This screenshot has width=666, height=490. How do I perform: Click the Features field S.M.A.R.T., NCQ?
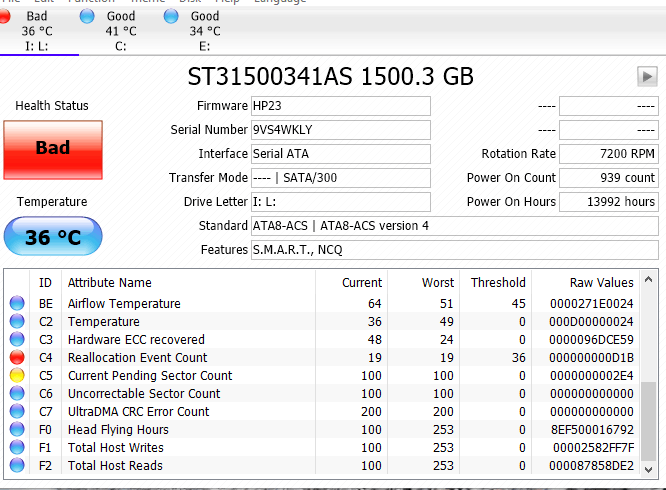pyautogui.click(x=455, y=250)
